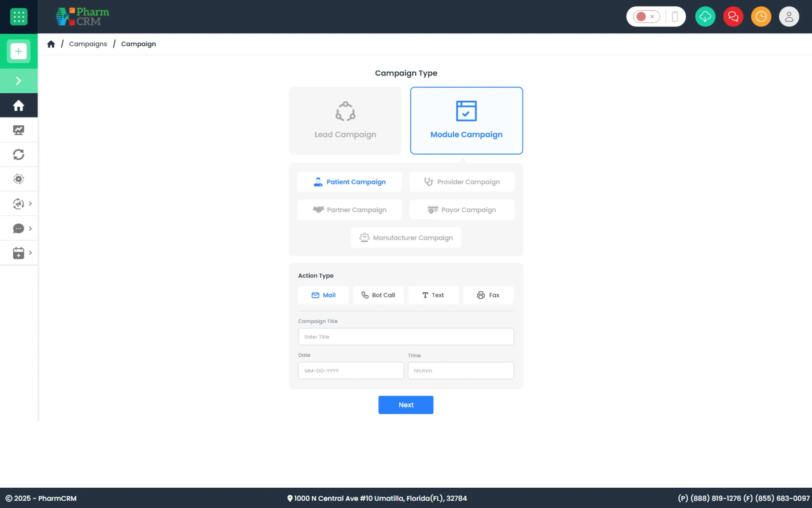This screenshot has width=812, height=508.
Task: Open the analytics chart icon in sidebar
Action: tap(19, 130)
